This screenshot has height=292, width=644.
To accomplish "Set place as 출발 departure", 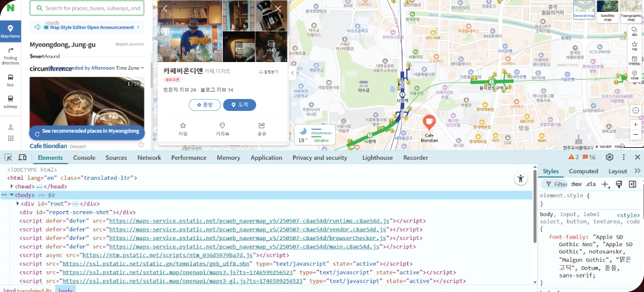I will tap(205, 105).
